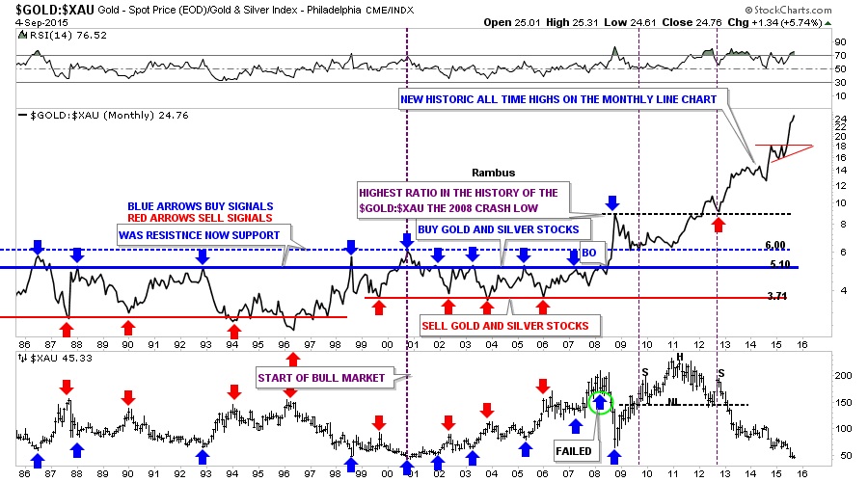Select the START OF BULL MARKET callout
Screen dimensions: 868x482
(321, 378)
